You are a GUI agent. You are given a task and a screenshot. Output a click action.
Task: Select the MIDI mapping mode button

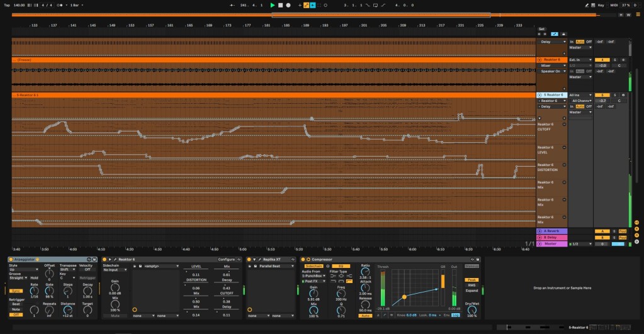(x=614, y=5)
